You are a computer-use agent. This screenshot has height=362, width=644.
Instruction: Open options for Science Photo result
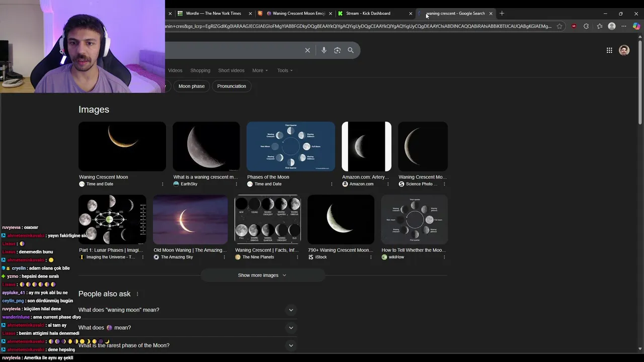(444, 184)
